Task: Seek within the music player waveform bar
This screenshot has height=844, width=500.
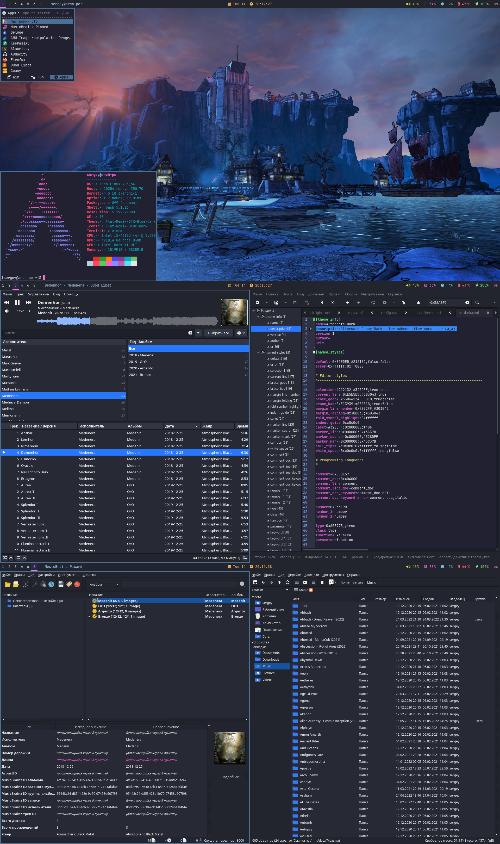Action: (127, 321)
